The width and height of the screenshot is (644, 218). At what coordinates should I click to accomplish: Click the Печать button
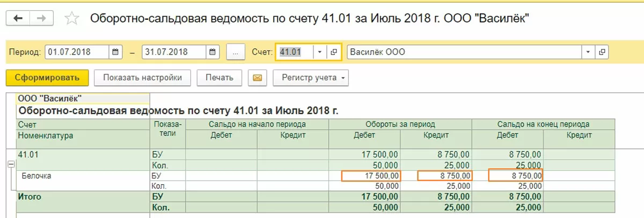point(219,78)
